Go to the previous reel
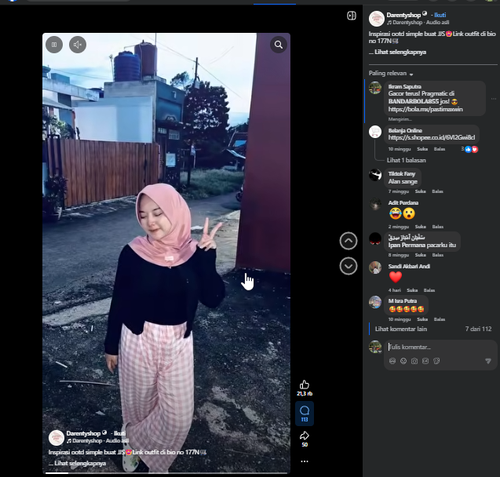500x477 pixels. 348,241
